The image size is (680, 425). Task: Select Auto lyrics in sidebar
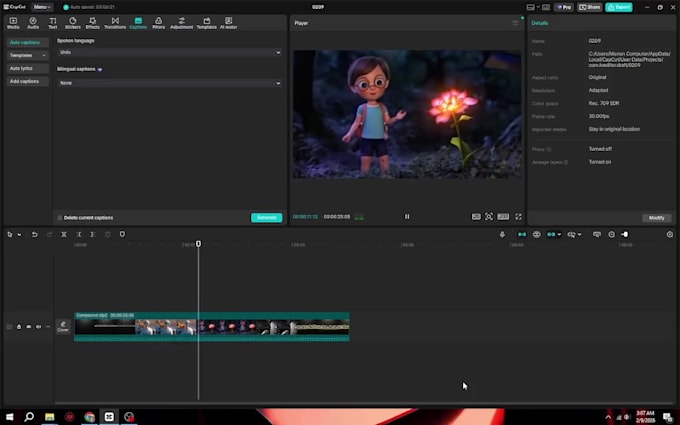point(27,69)
